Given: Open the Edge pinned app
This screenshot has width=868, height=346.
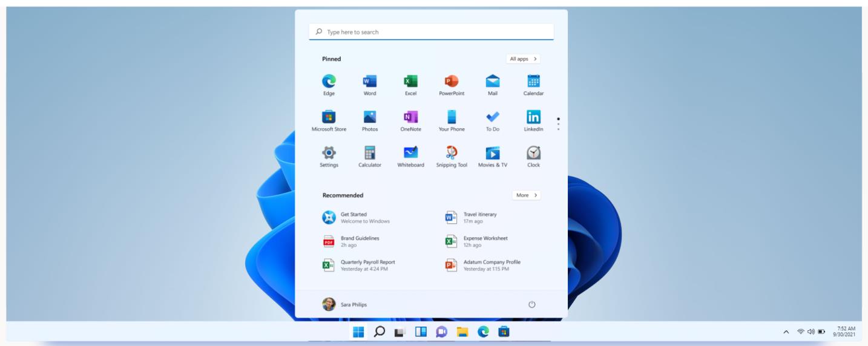Looking at the screenshot, I should [x=329, y=85].
